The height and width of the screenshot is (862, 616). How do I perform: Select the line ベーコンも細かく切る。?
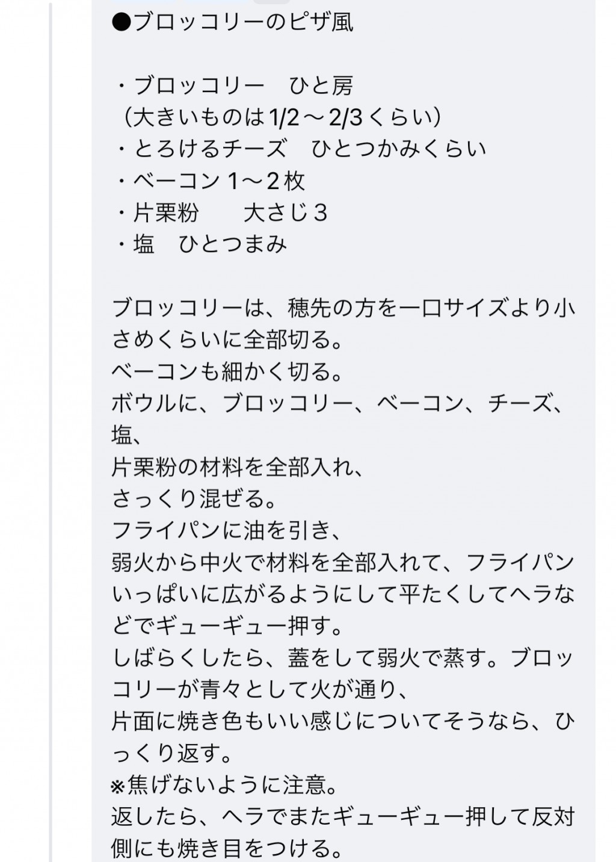pyautogui.click(x=227, y=372)
